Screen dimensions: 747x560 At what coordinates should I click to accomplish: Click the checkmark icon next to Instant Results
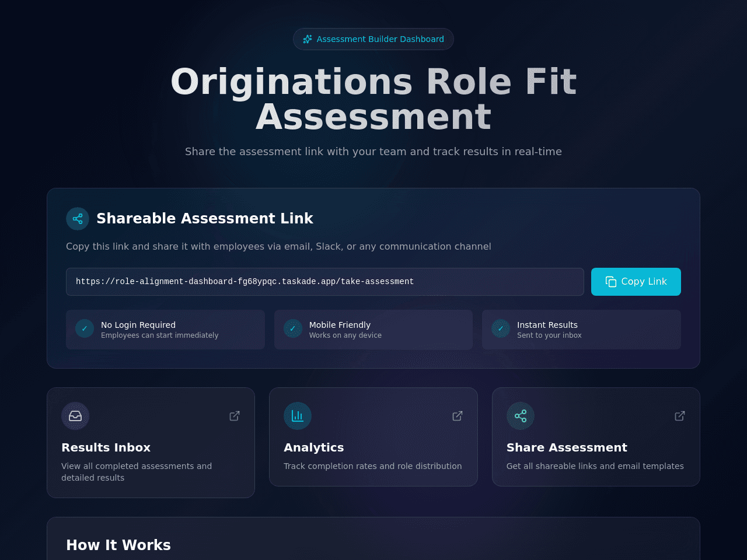(x=501, y=328)
